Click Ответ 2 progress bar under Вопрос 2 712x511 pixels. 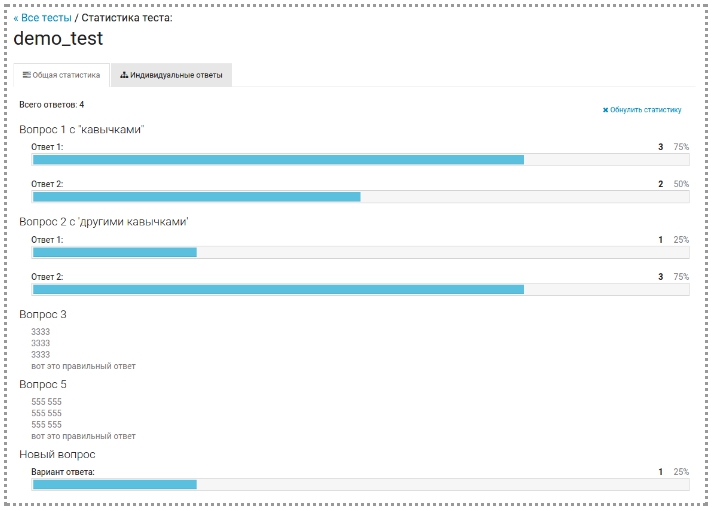click(x=360, y=289)
